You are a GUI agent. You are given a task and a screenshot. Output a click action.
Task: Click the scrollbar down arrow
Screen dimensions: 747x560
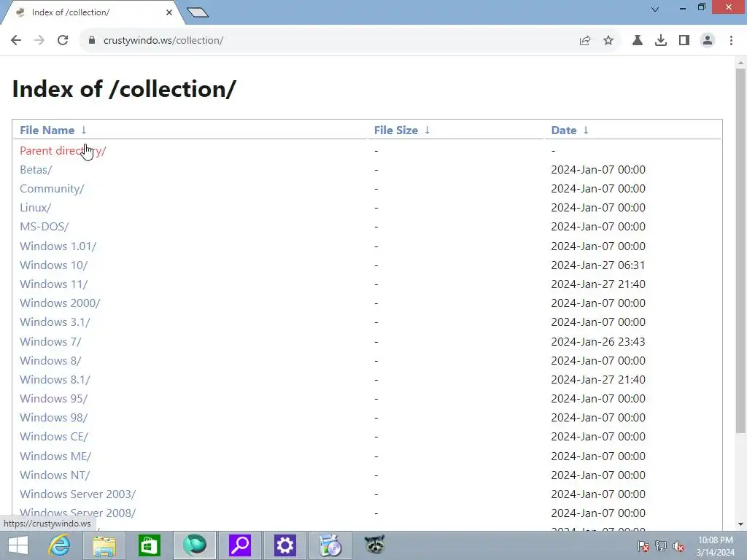[740, 524]
